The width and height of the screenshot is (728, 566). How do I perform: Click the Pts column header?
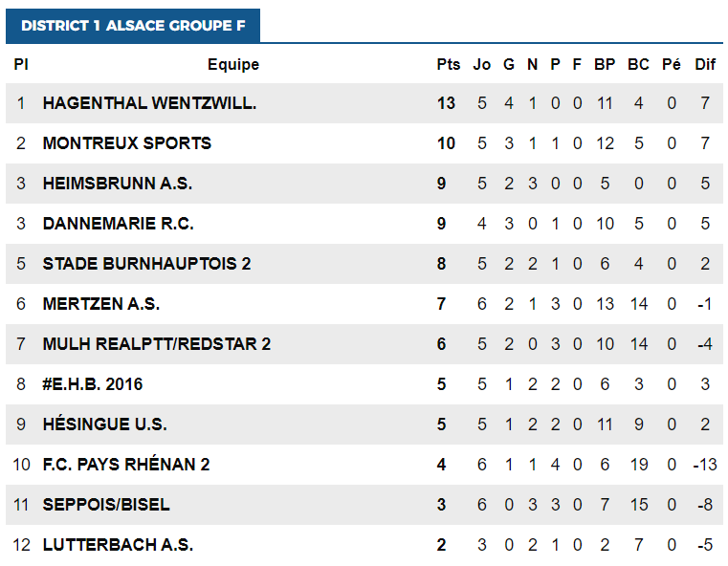(448, 65)
